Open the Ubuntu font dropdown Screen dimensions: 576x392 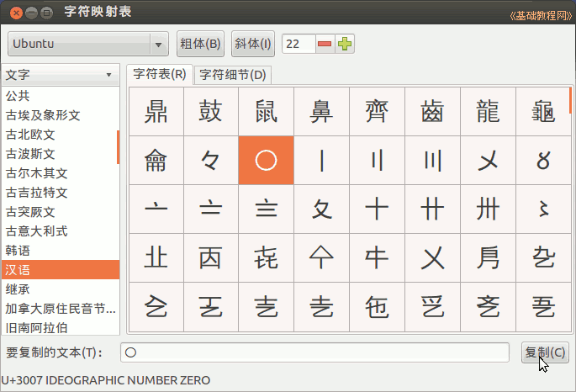pos(88,44)
